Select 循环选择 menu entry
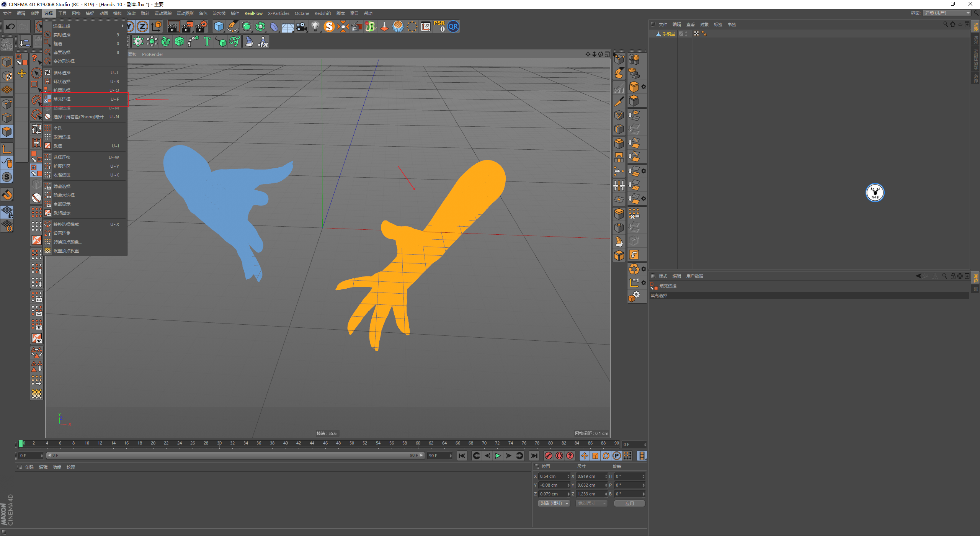This screenshot has width=980, height=536. 62,73
